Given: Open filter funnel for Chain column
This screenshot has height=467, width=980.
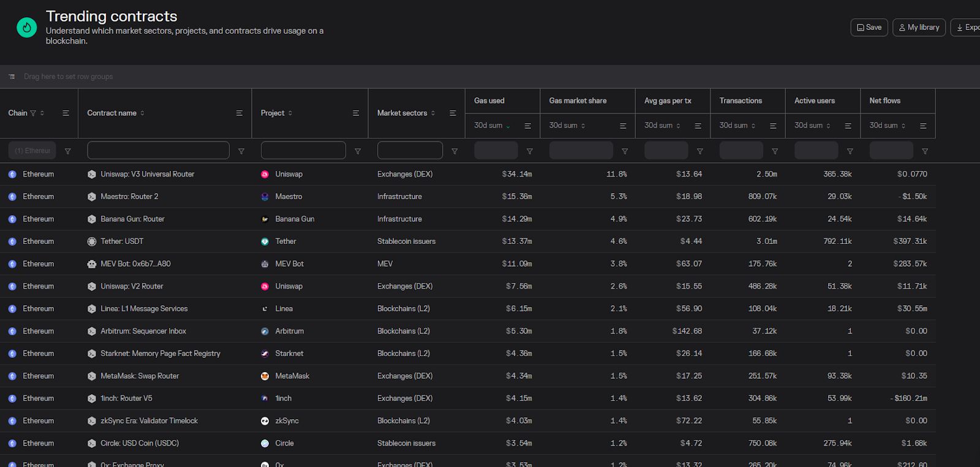Looking at the screenshot, I should pyautogui.click(x=68, y=151).
